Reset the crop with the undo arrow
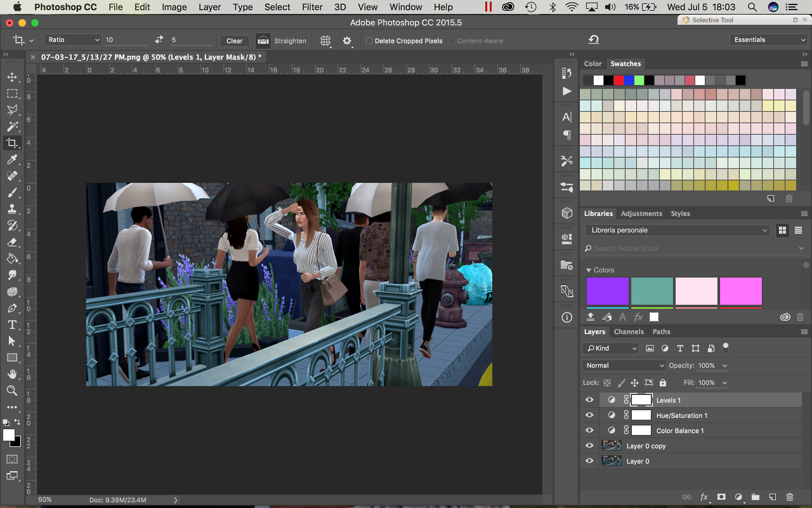Image resolution: width=812 pixels, height=508 pixels. click(x=594, y=40)
